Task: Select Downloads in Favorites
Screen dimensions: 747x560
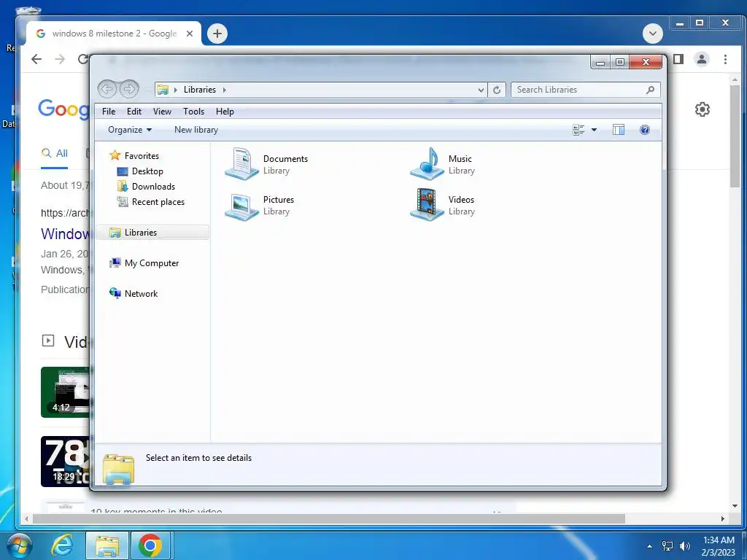Action: [153, 186]
